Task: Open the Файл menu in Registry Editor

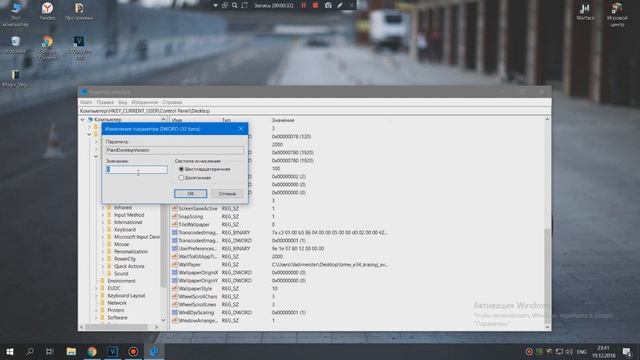Action: coord(86,102)
